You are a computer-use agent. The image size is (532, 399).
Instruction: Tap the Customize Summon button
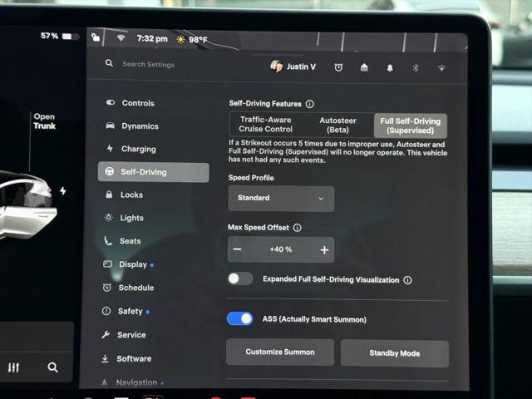(280, 352)
